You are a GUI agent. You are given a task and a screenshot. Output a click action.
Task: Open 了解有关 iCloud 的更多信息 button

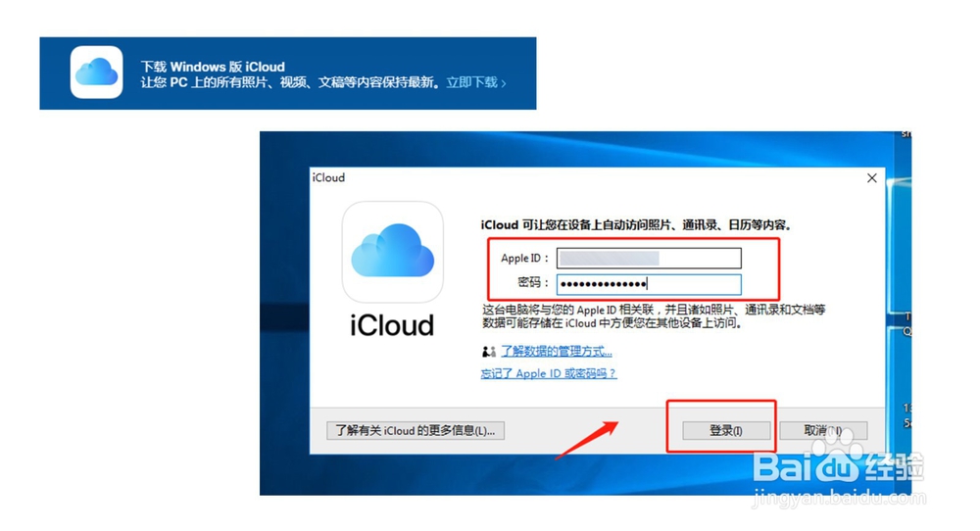coord(415,430)
